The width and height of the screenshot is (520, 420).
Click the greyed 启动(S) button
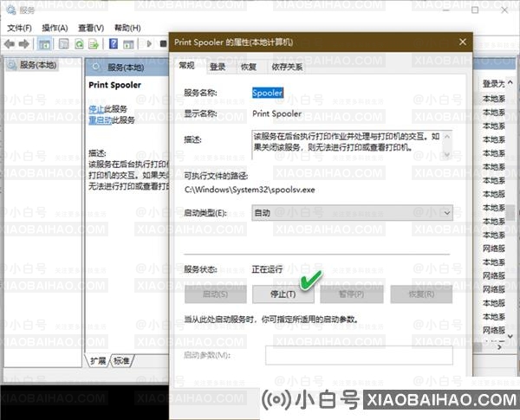tap(216, 294)
